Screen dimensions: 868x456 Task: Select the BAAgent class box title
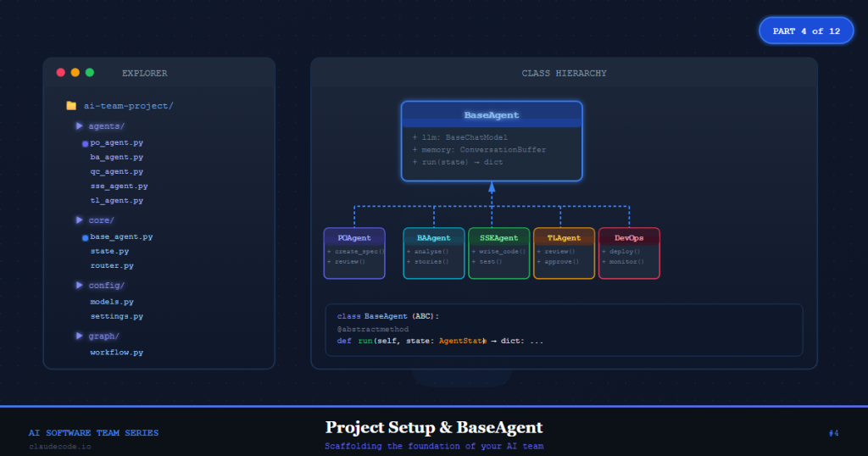tap(433, 238)
